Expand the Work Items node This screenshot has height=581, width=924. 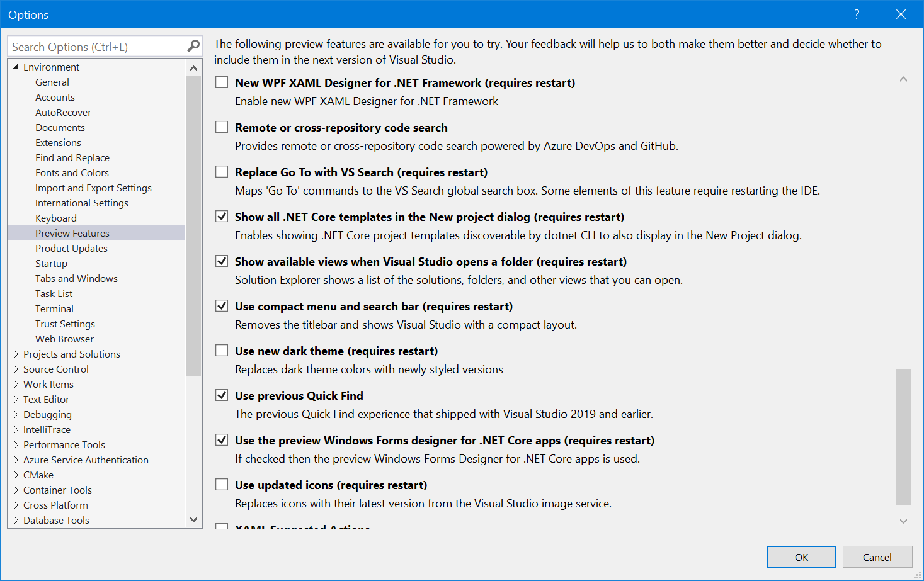coord(16,384)
